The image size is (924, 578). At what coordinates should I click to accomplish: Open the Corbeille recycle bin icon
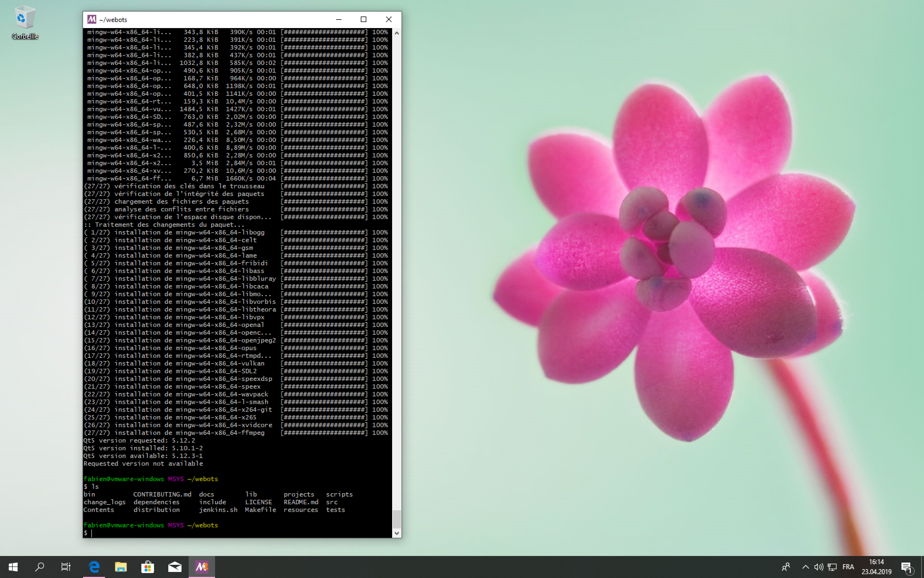click(x=25, y=22)
